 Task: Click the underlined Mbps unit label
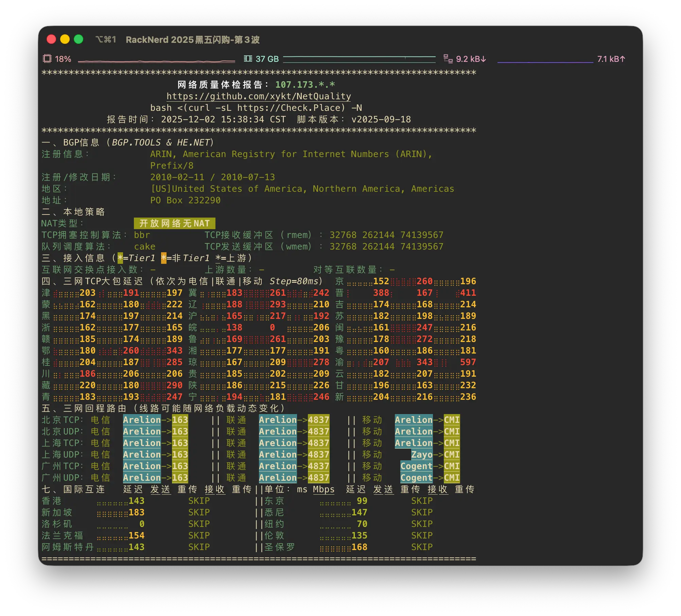click(324, 489)
